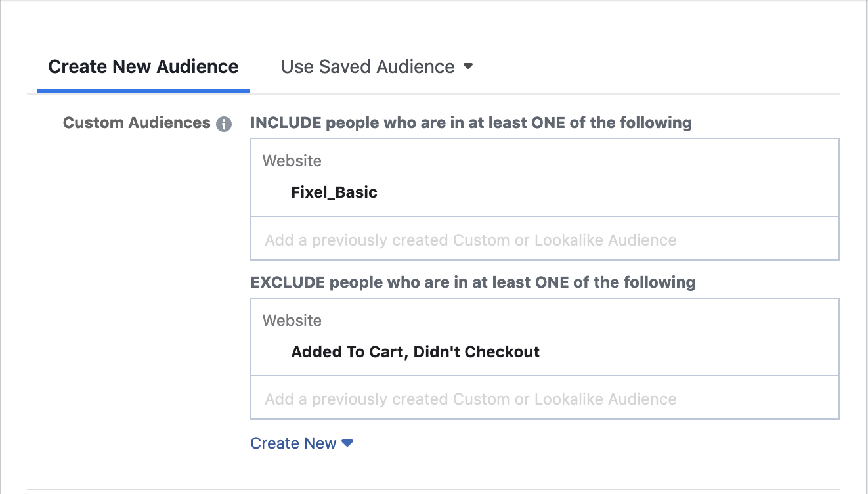Click the Website label above Fixel_Basic
Image resolution: width=868 pixels, height=494 pixels.
(x=292, y=161)
